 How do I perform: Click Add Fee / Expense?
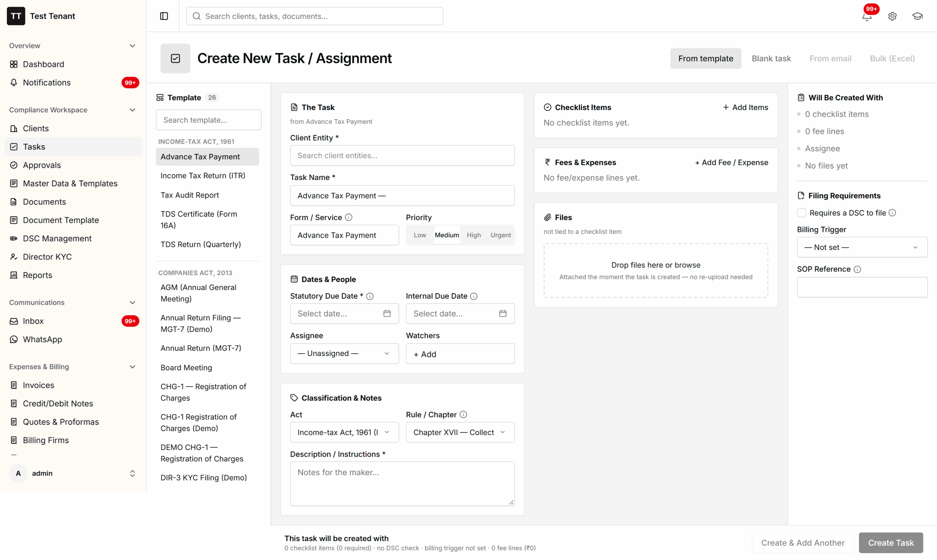point(731,163)
